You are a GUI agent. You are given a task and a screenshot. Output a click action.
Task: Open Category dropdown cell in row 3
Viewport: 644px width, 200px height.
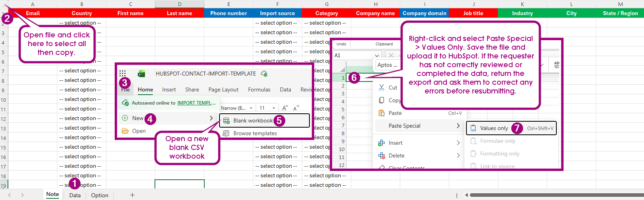pyautogui.click(x=327, y=33)
